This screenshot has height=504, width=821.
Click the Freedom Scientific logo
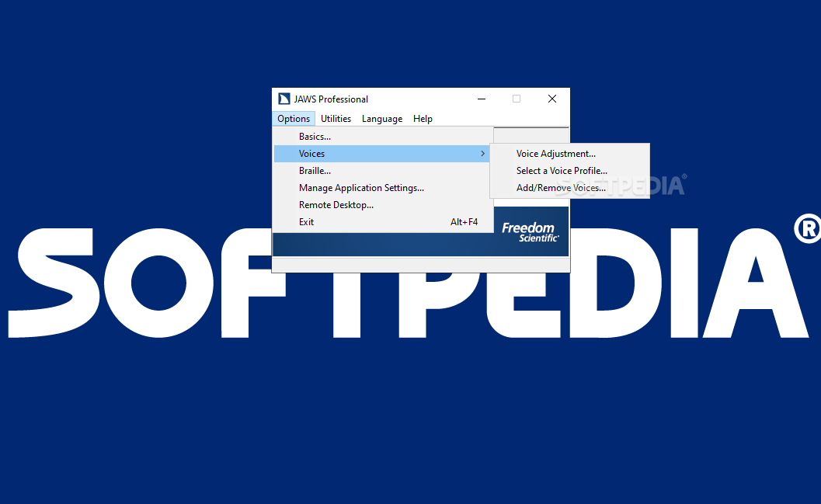(x=531, y=232)
